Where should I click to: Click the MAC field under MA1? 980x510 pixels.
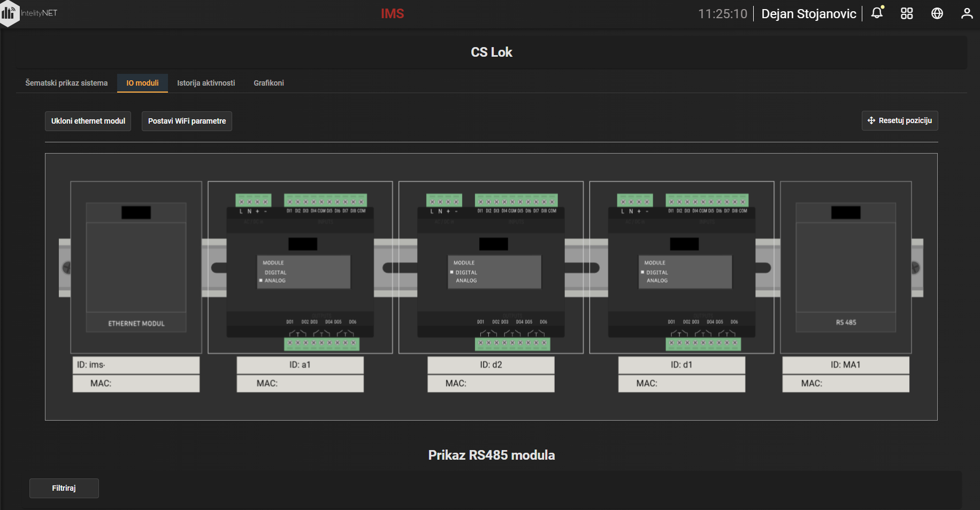pos(846,383)
